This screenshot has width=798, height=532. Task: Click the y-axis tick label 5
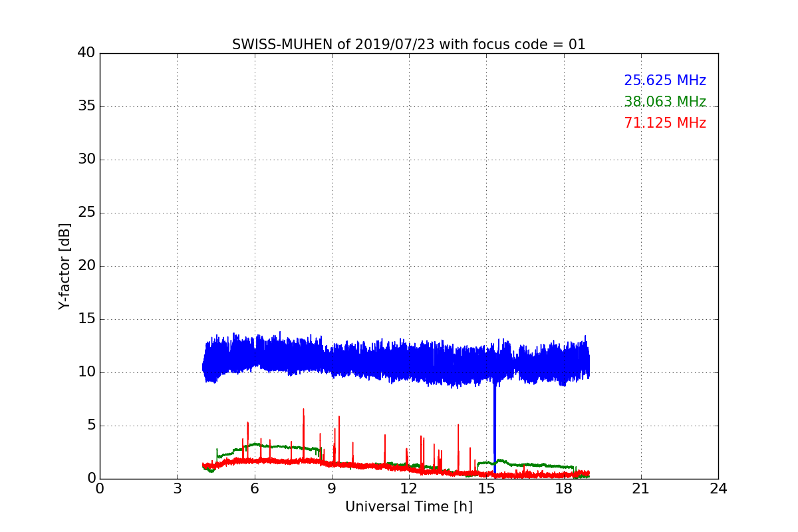point(90,426)
